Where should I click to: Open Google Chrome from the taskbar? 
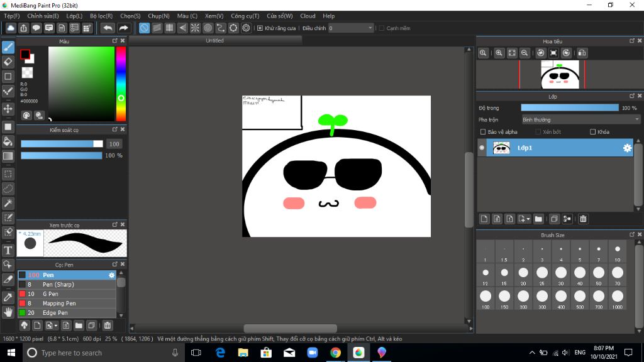click(336, 353)
